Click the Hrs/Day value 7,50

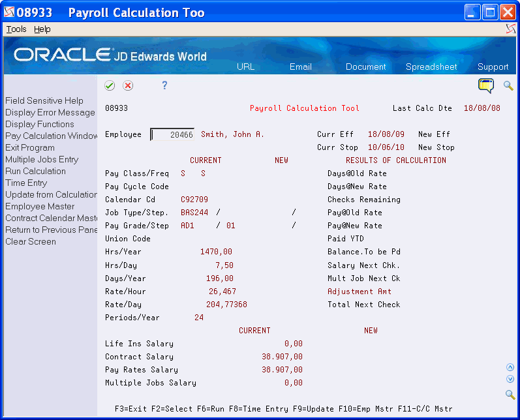pos(224,265)
